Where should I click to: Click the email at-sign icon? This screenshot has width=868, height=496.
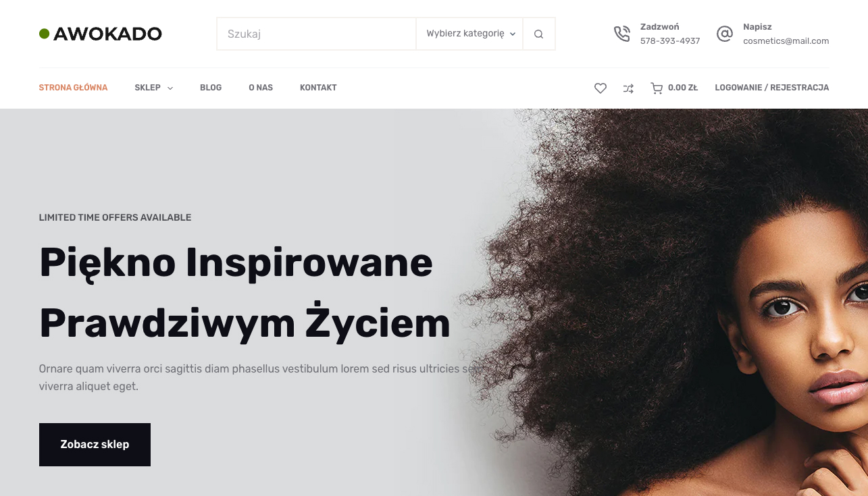click(725, 34)
